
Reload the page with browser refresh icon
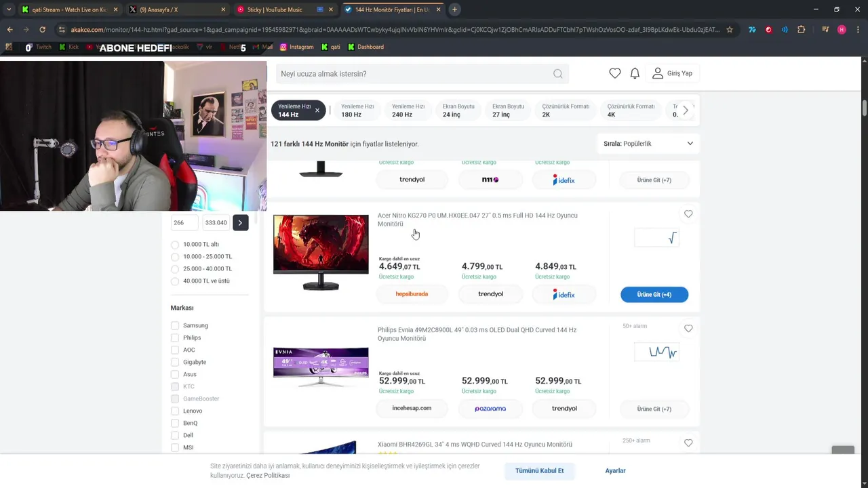tap(42, 30)
